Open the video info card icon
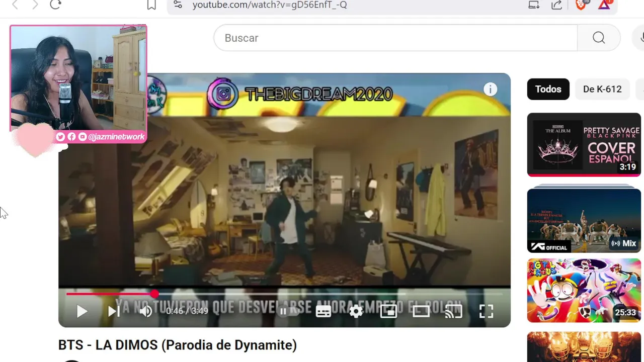The height and width of the screenshot is (362, 644). pyautogui.click(x=490, y=89)
